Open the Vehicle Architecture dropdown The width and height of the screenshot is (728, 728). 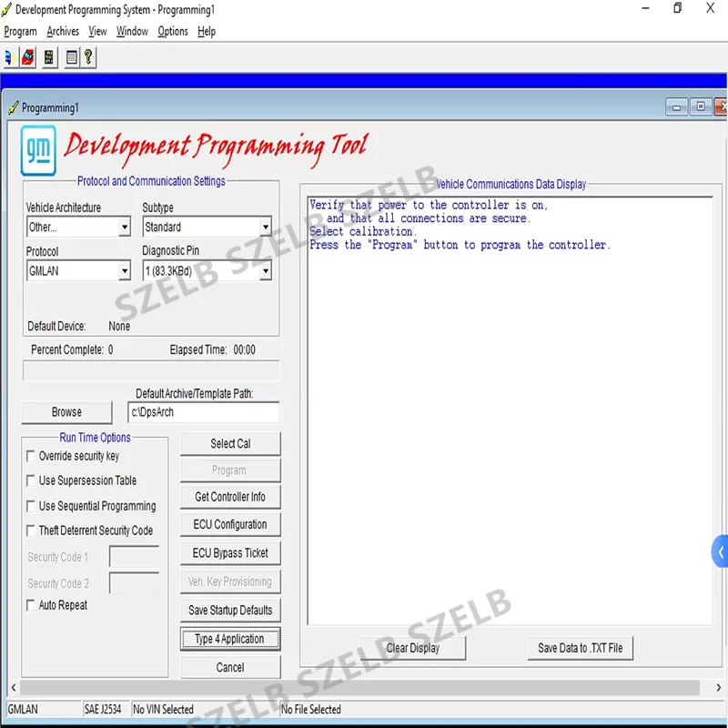[124, 227]
